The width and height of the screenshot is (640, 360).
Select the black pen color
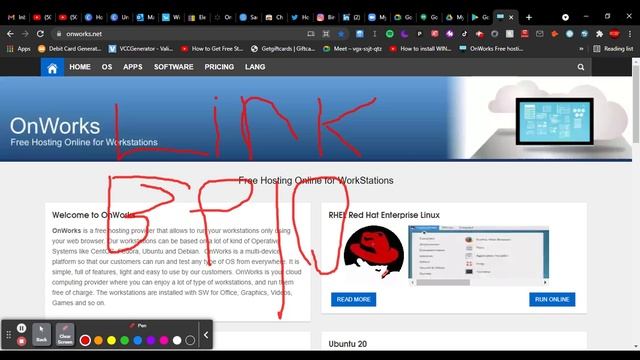(x=190, y=340)
